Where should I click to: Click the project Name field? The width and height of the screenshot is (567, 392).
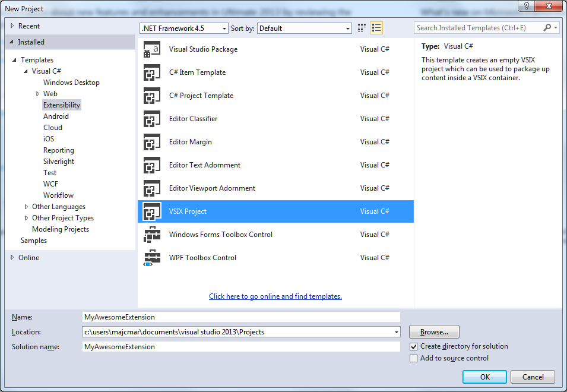click(241, 317)
